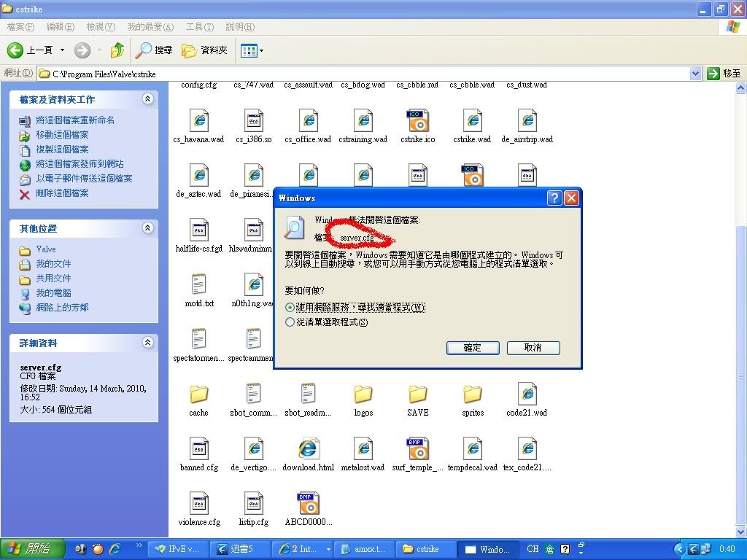Click the 確定 button in dialog
The image size is (747, 560).
(473, 348)
